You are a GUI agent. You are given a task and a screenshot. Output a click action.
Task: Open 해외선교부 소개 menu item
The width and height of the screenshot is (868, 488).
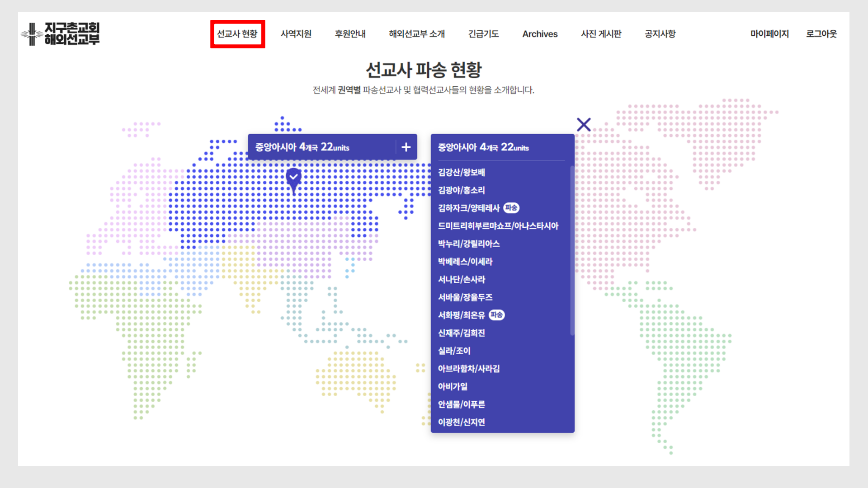tap(417, 34)
